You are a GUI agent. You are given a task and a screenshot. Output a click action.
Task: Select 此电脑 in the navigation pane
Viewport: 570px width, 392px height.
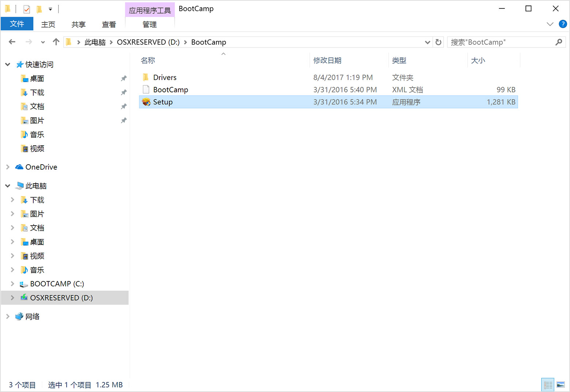[x=36, y=186]
